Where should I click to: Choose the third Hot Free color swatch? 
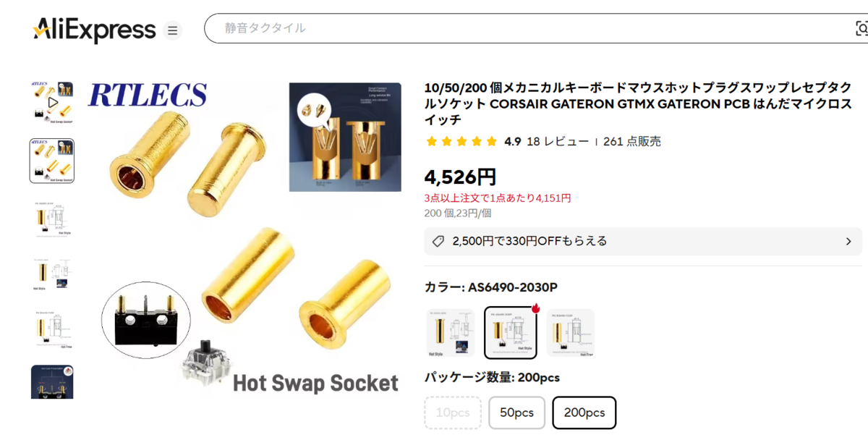(571, 333)
